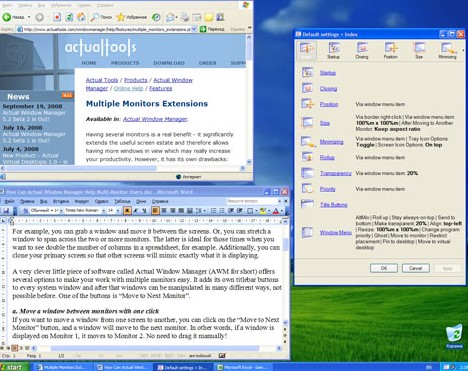The image size is (468, 371).
Task: Click the Save icon in Word toolbar
Action: click(6, 210)
